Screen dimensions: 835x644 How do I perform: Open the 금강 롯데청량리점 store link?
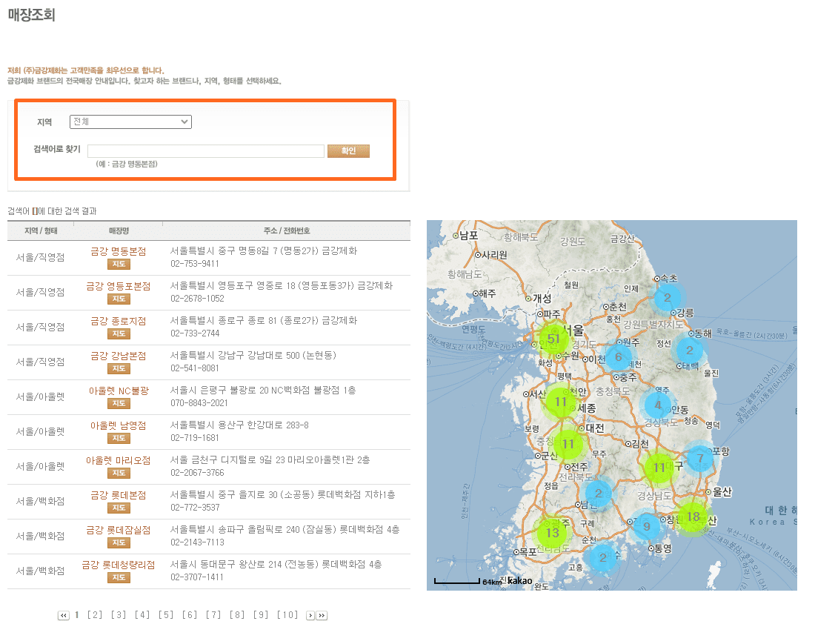coord(119,565)
